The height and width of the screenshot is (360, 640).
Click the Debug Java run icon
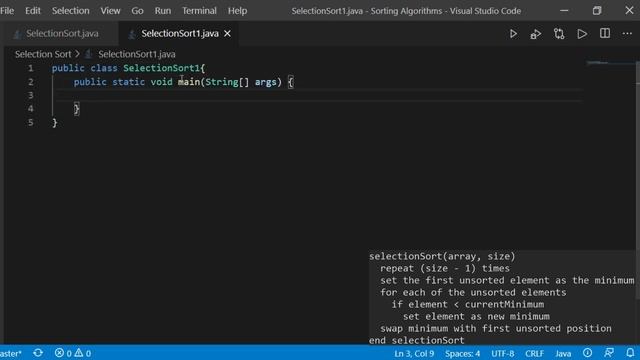(536, 34)
